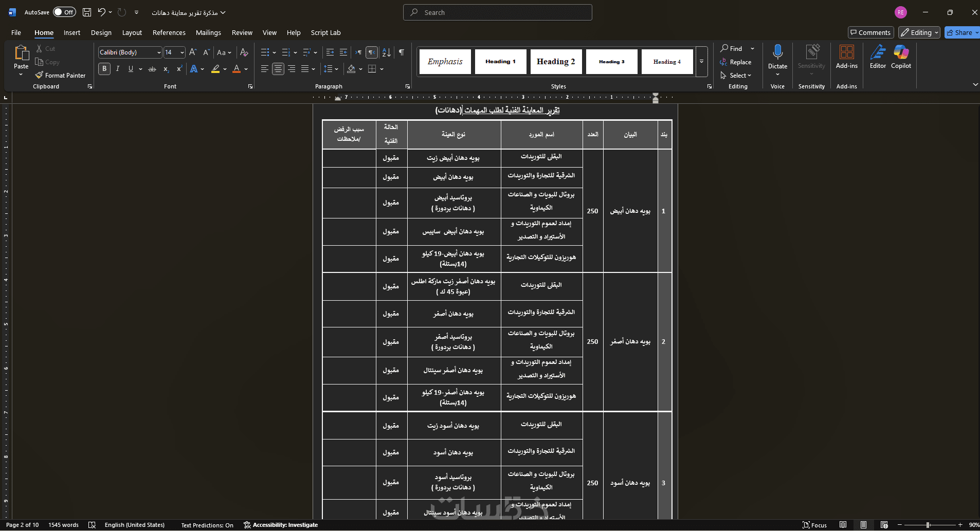Launch the Editor proofing pane
This screenshot has width=980, height=531.
click(x=878, y=57)
